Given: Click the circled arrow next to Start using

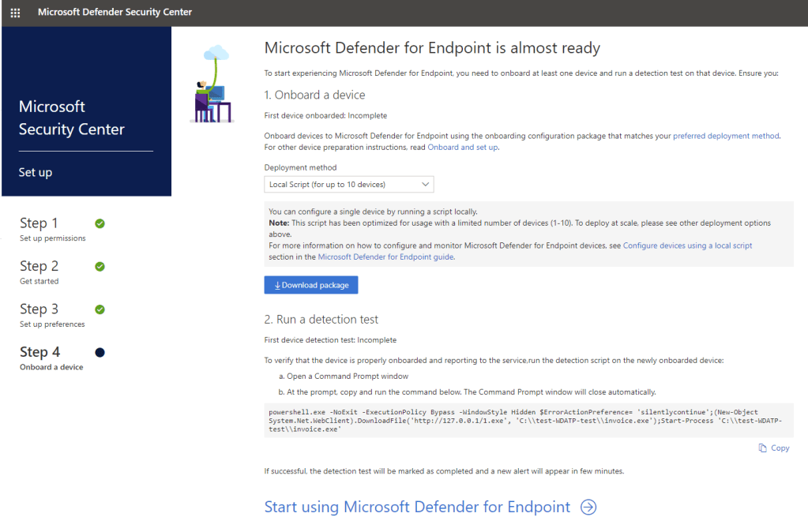Looking at the screenshot, I should pyautogui.click(x=588, y=507).
